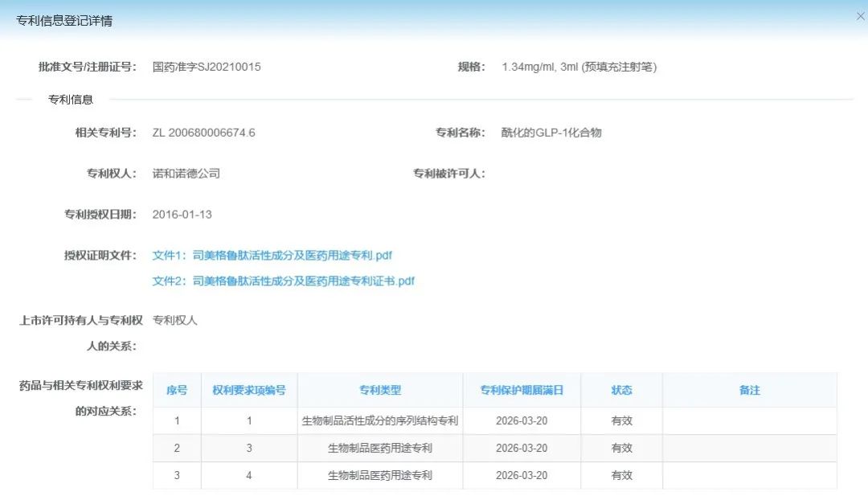Close the 专利信息登记详情 dialog
868x500 pixels.
click(x=860, y=17)
